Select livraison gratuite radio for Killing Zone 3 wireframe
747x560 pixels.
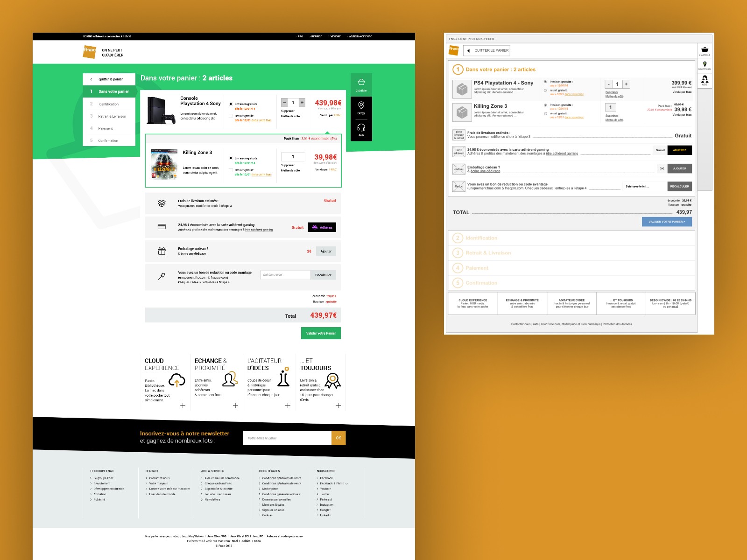[x=545, y=105]
